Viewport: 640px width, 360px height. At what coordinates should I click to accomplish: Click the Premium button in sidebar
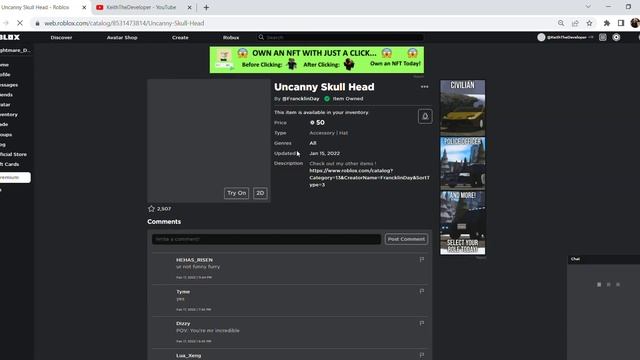[15, 178]
